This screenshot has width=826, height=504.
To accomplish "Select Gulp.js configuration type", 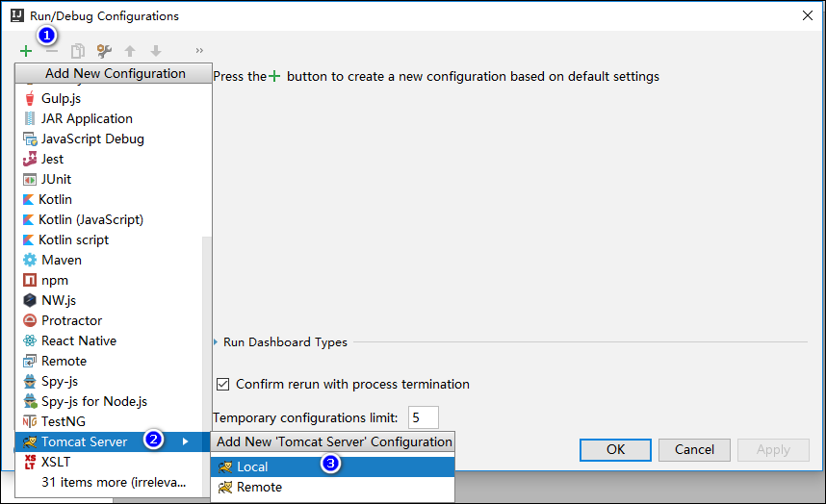I will click(x=114, y=98).
